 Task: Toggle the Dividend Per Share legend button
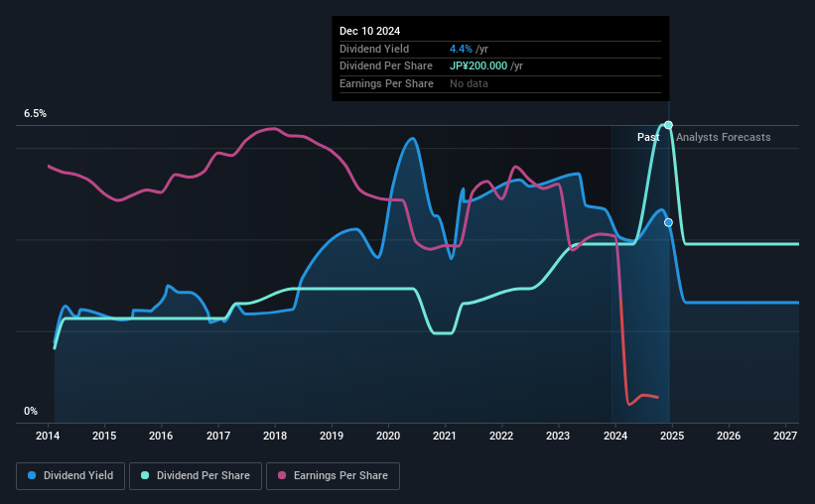196,476
